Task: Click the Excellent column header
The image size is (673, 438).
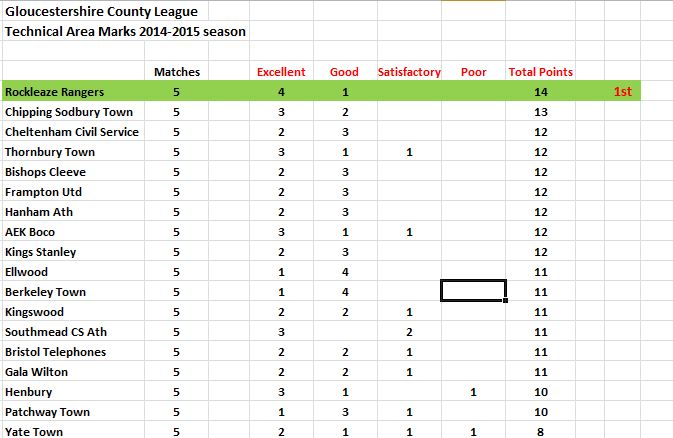Action: 281,72
